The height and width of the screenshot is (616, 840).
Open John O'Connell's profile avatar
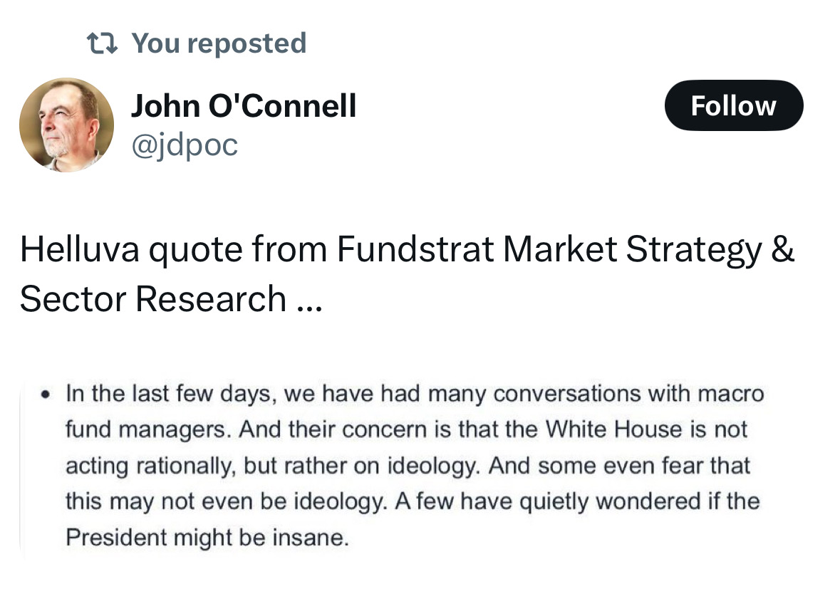coord(66,125)
